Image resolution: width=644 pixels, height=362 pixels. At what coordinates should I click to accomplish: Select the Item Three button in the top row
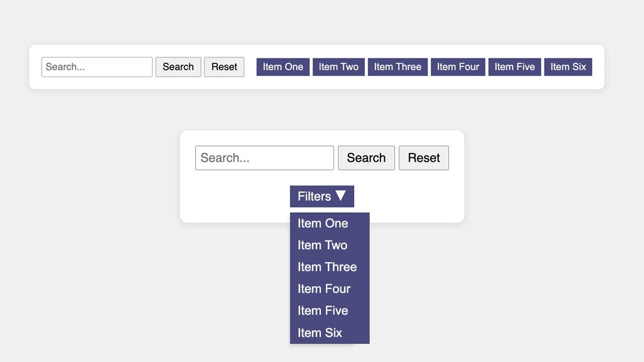pos(397,66)
